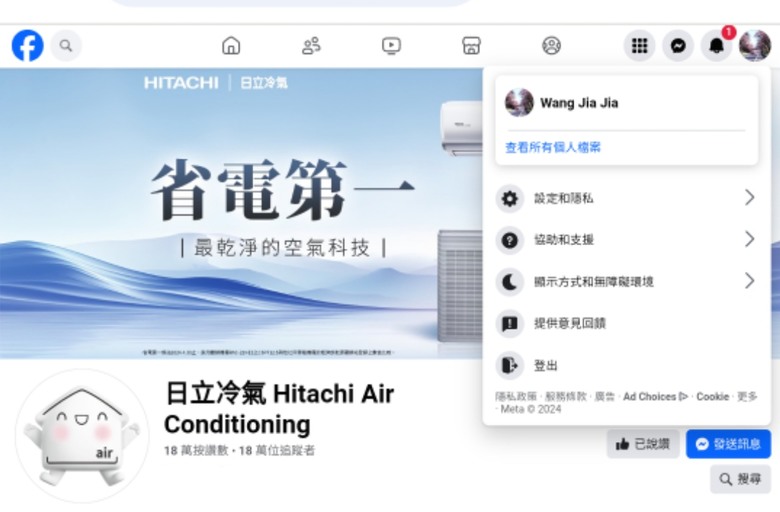The width and height of the screenshot is (780, 512).
Task: Click the gear icon for 設定和隱私
Action: point(509,199)
